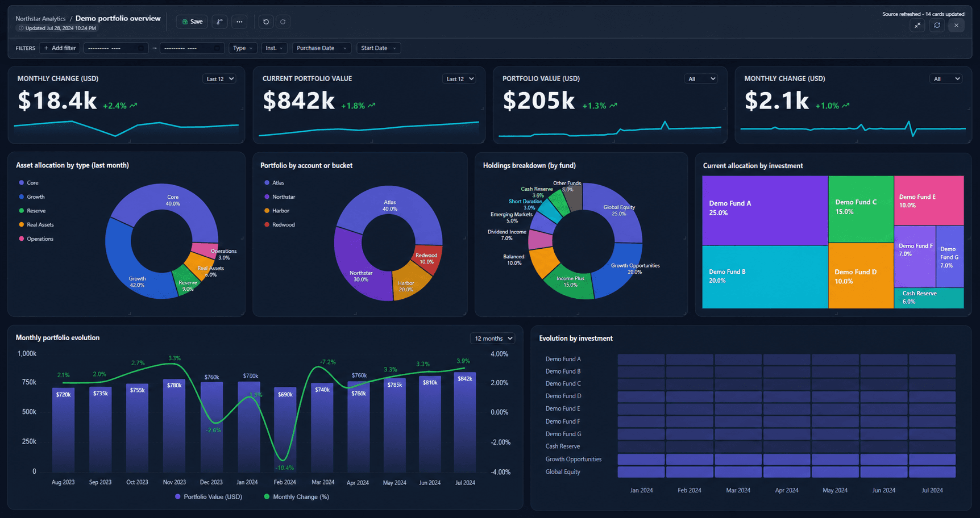The height and width of the screenshot is (518, 980).
Task: Click the Jul 2024 $842k bar
Action: [465, 422]
